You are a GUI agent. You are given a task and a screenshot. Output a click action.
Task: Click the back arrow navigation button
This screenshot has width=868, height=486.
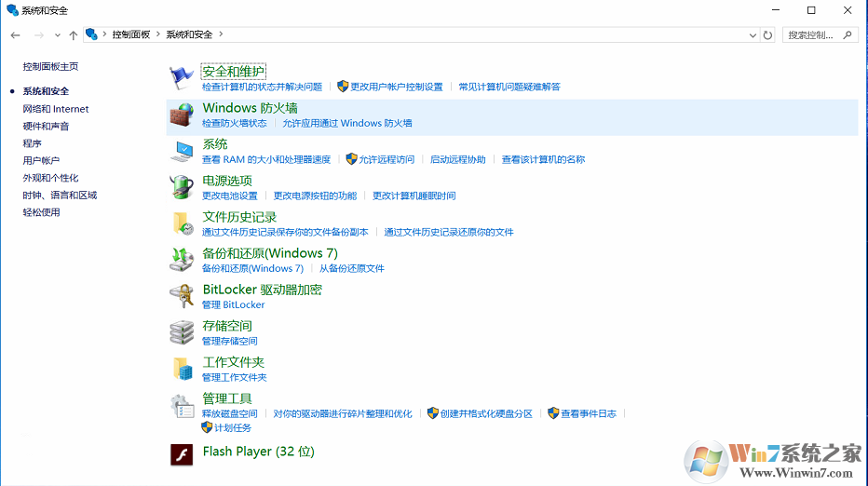pos(16,34)
